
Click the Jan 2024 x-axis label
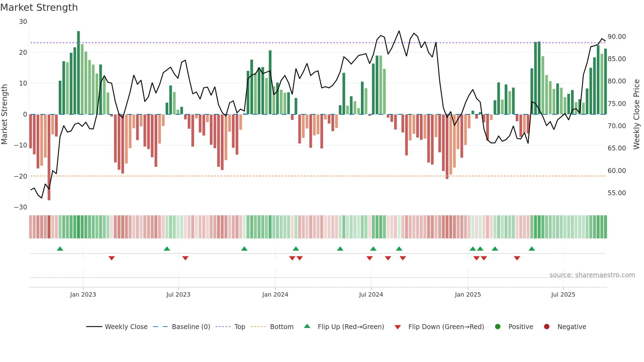coord(275,294)
